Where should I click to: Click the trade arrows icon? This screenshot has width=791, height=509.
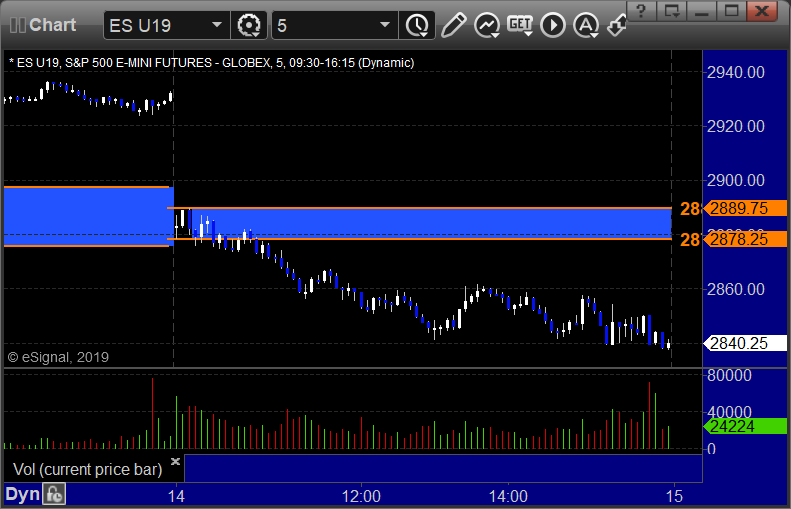click(x=616, y=25)
